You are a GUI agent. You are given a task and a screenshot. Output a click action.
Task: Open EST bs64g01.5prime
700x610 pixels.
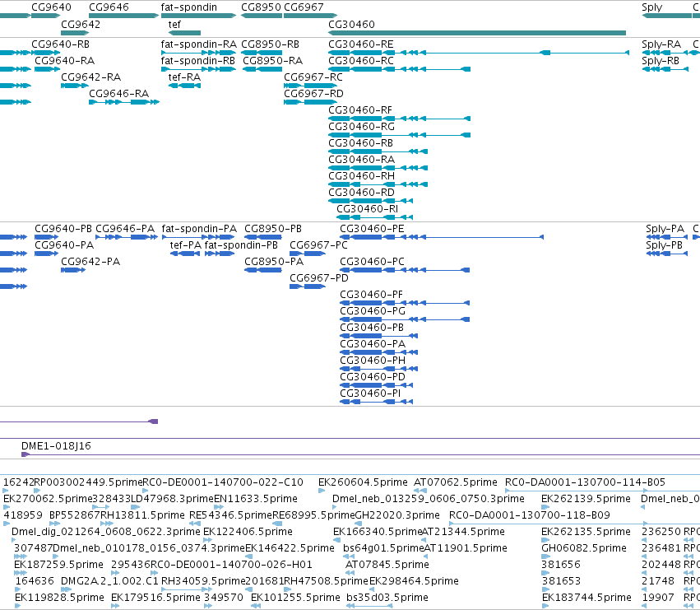pos(382,549)
